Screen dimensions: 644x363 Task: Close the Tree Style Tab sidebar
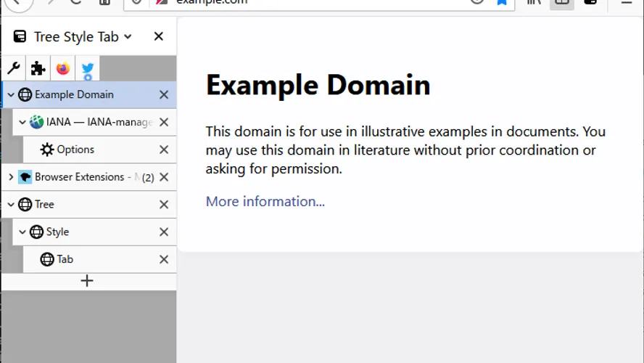pyautogui.click(x=159, y=36)
